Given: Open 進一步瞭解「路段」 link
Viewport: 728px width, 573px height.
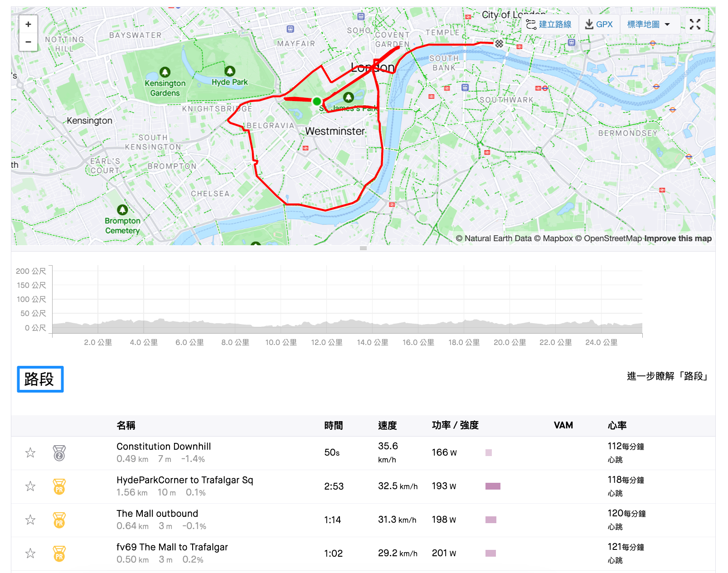Looking at the screenshot, I should coord(667,376).
